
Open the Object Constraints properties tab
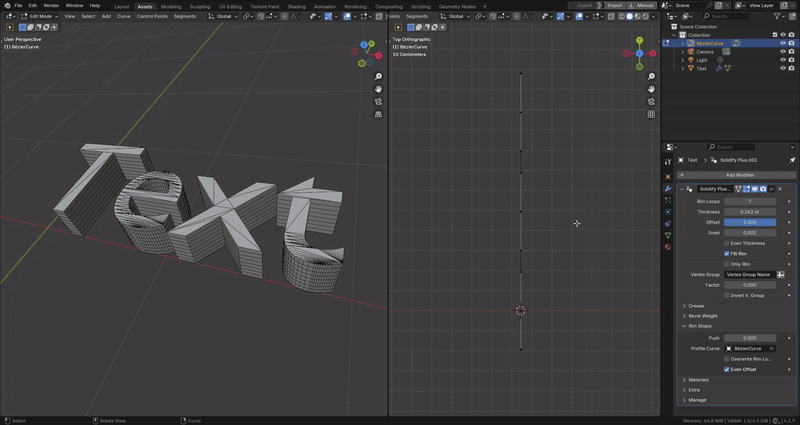coord(668,223)
